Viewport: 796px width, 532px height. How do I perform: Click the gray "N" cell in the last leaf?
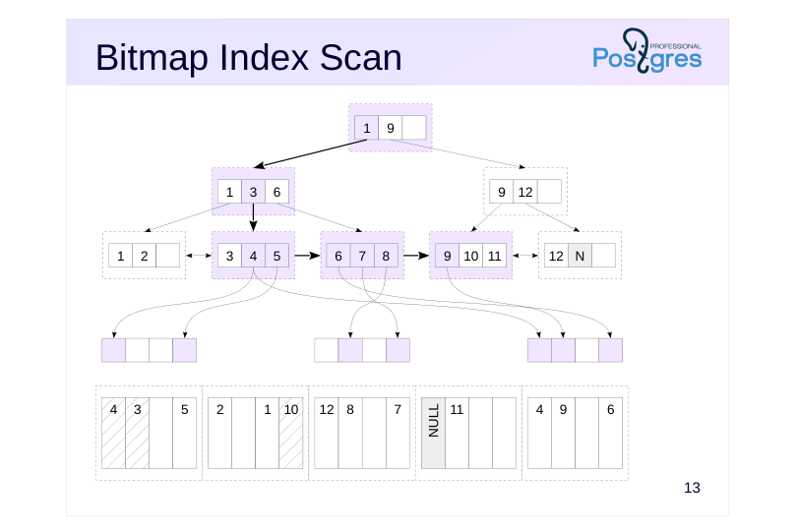click(580, 256)
